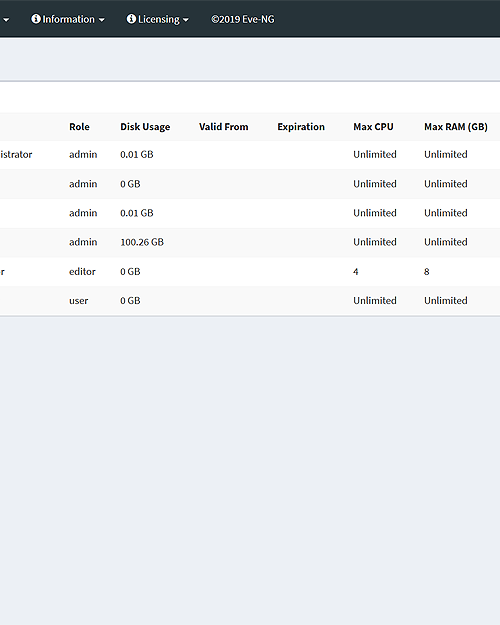Screen dimensions: 500x625
Task: Click the Expiration column header
Action: point(301,127)
